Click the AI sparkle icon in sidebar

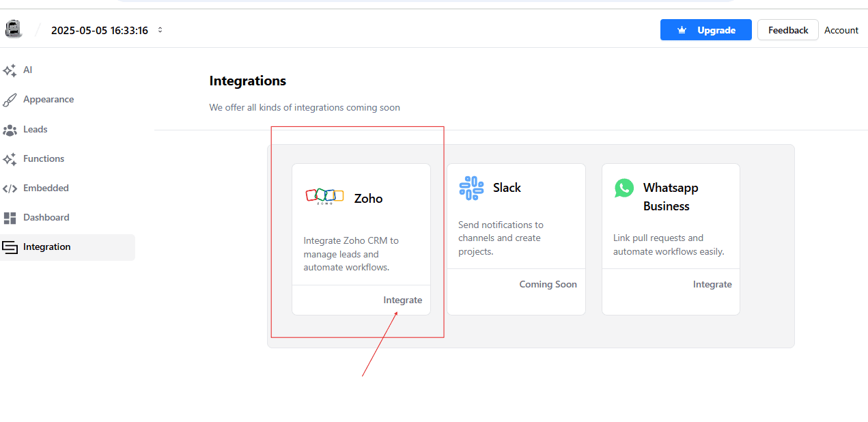(10, 70)
